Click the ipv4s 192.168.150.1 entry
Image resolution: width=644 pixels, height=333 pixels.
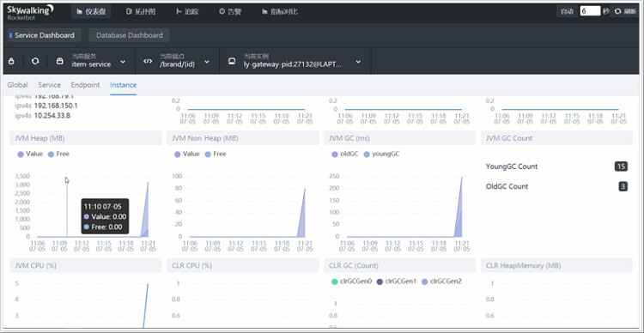click(46, 106)
